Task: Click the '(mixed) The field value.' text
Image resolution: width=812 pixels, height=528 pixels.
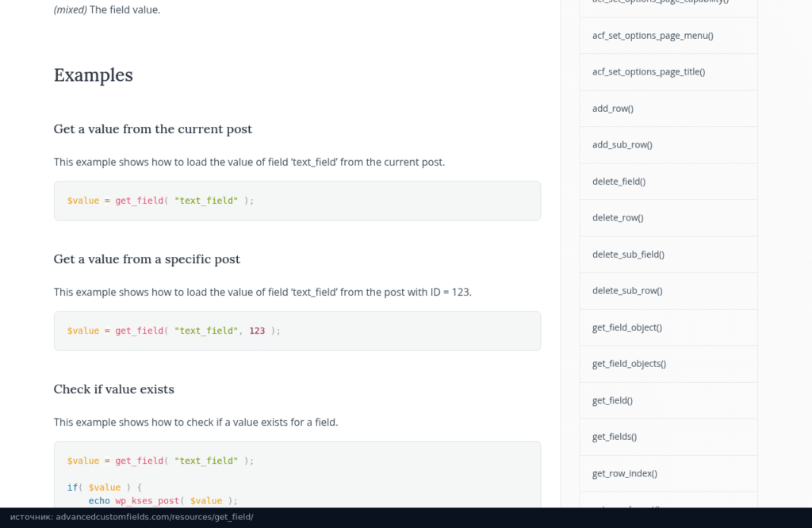Action: [x=107, y=10]
